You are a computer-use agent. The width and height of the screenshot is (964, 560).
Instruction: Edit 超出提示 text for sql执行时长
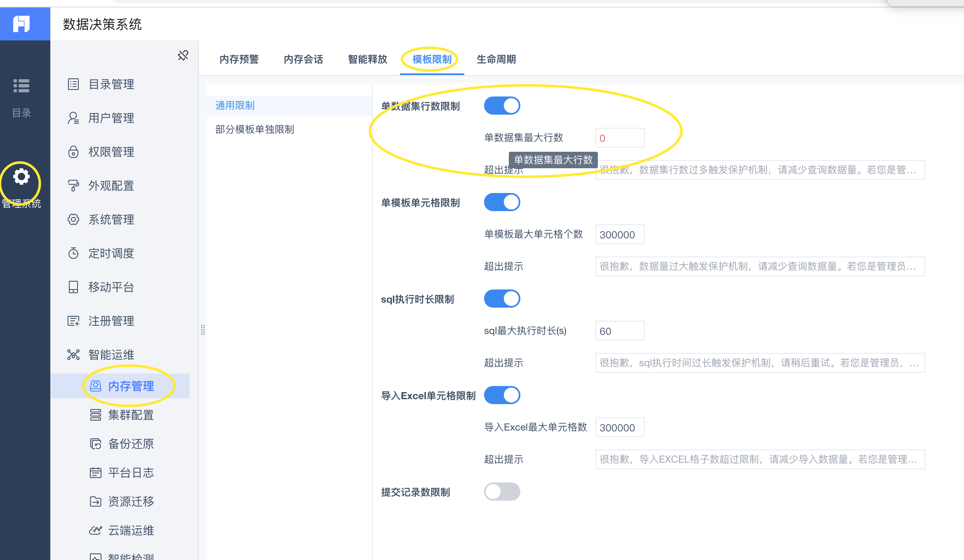760,363
